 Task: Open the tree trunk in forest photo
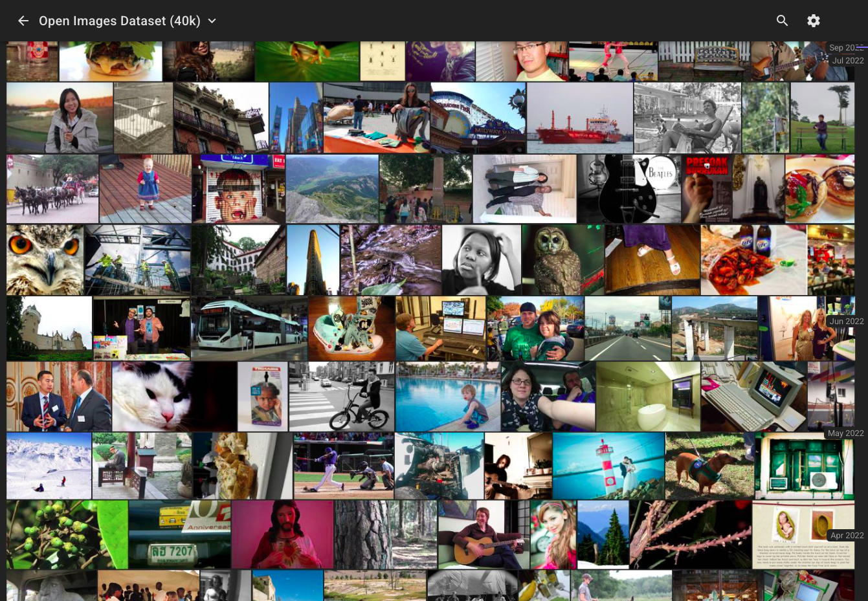[x=386, y=534]
